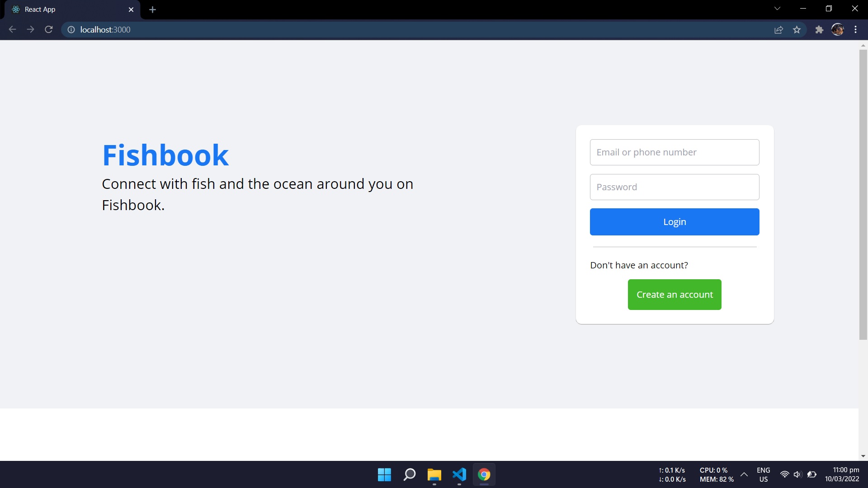The width and height of the screenshot is (868, 488).
Task: Click the battery tray icon
Action: pyautogui.click(x=811, y=474)
